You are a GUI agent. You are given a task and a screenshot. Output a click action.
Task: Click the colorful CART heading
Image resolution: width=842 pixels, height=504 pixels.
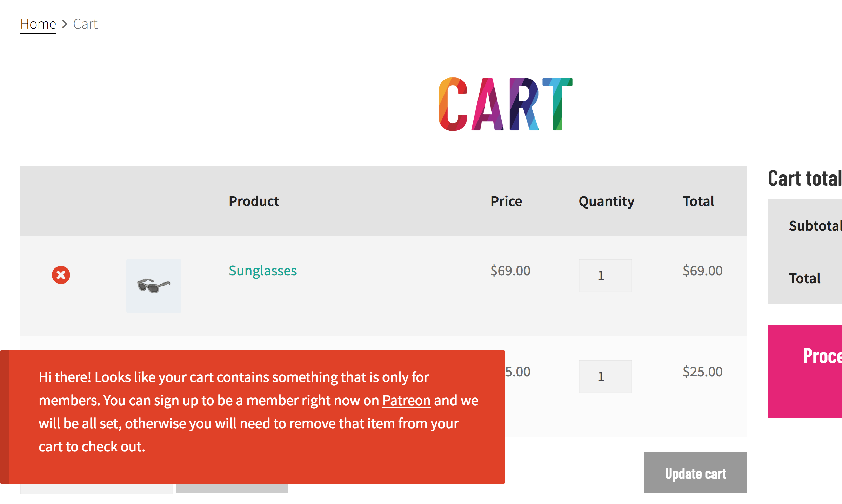point(506,104)
